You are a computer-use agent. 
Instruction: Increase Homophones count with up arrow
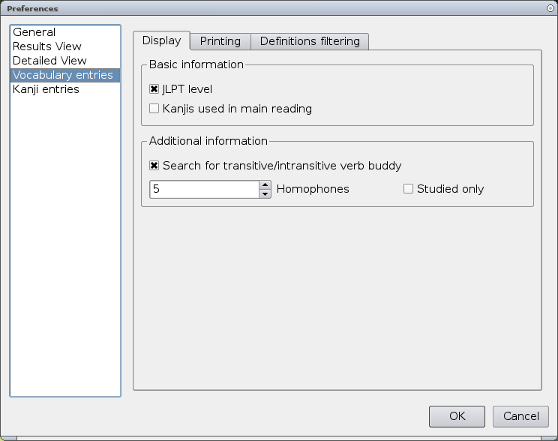click(x=265, y=185)
